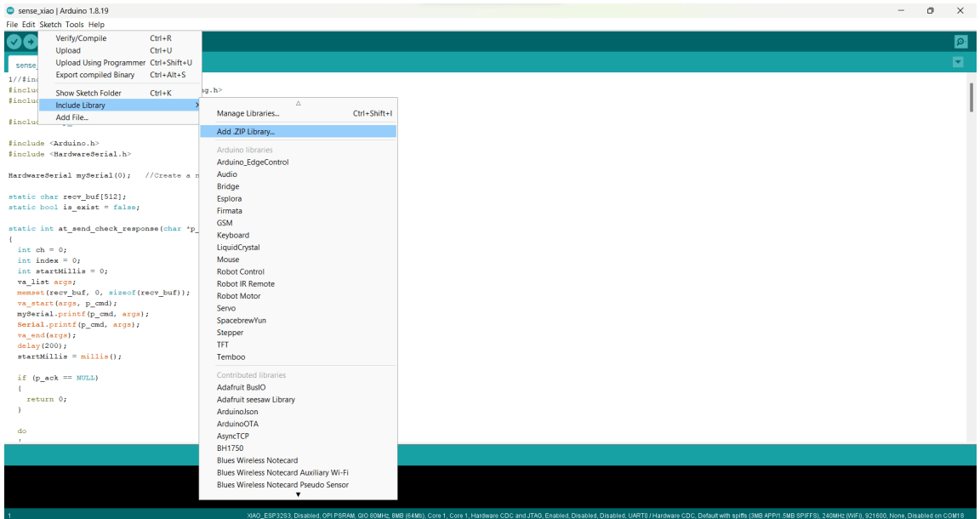
Task: Include the LiquidCrystal library
Action: [x=298, y=248]
